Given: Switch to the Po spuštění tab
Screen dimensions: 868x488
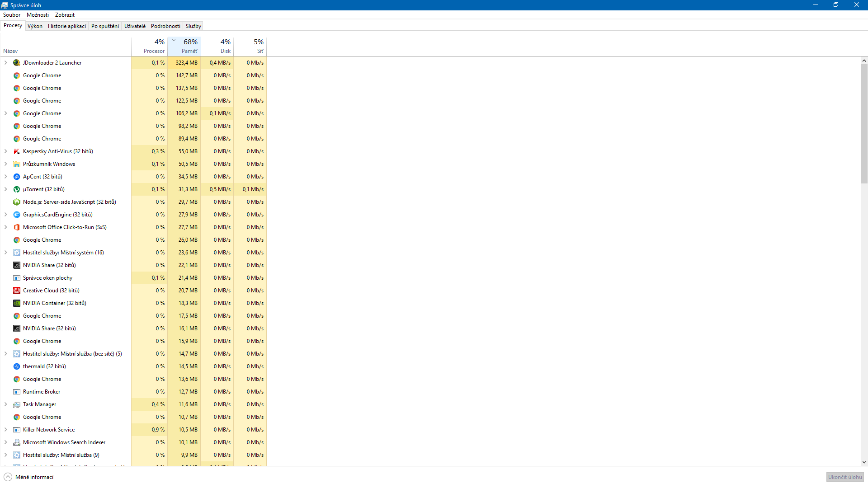Looking at the screenshot, I should click(105, 26).
